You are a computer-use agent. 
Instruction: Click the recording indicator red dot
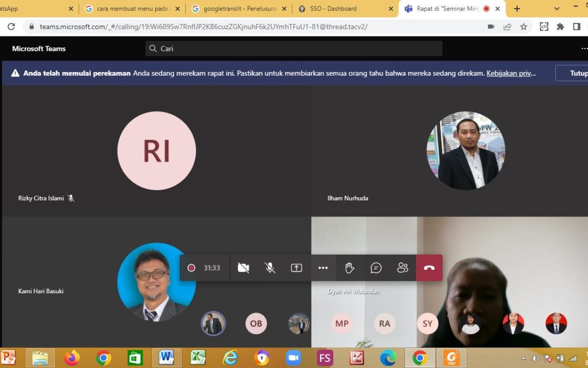tap(191, 268)
